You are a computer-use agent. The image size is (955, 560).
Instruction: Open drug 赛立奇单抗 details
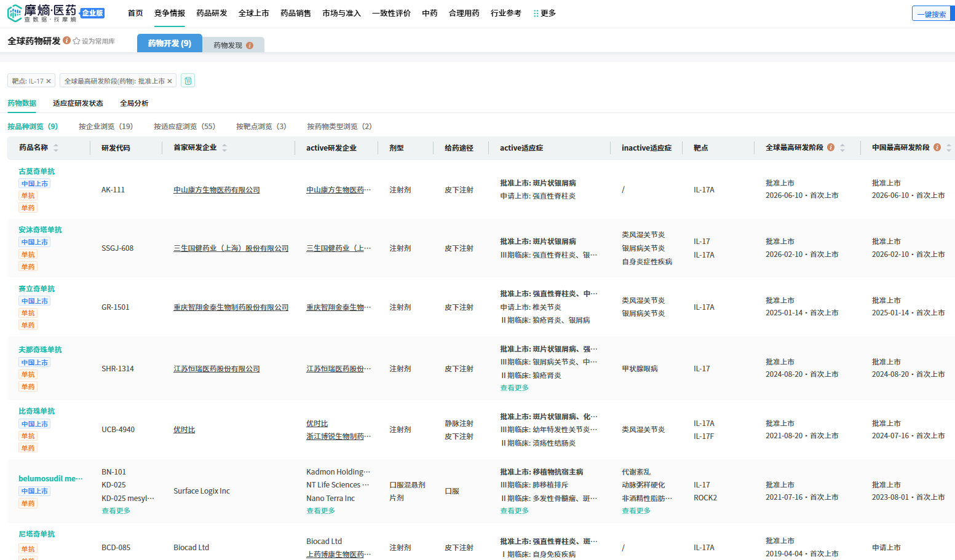(36, 289)
